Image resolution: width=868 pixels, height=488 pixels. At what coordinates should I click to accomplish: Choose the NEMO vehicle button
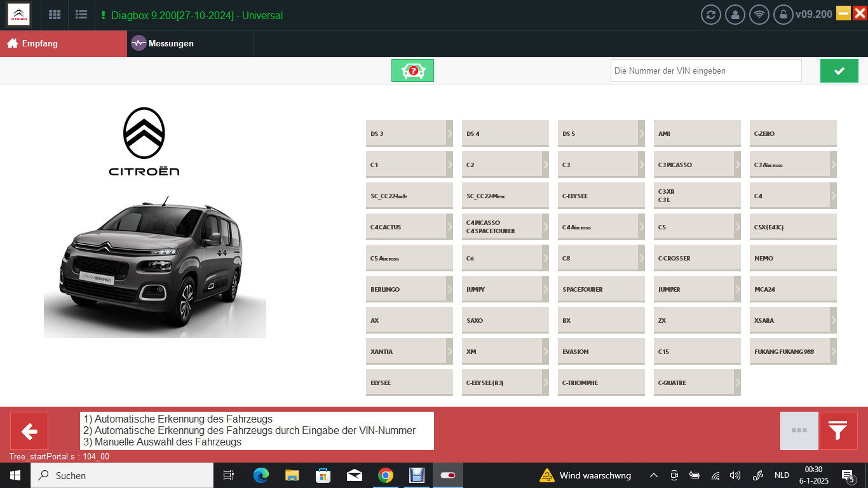[793, 258]
